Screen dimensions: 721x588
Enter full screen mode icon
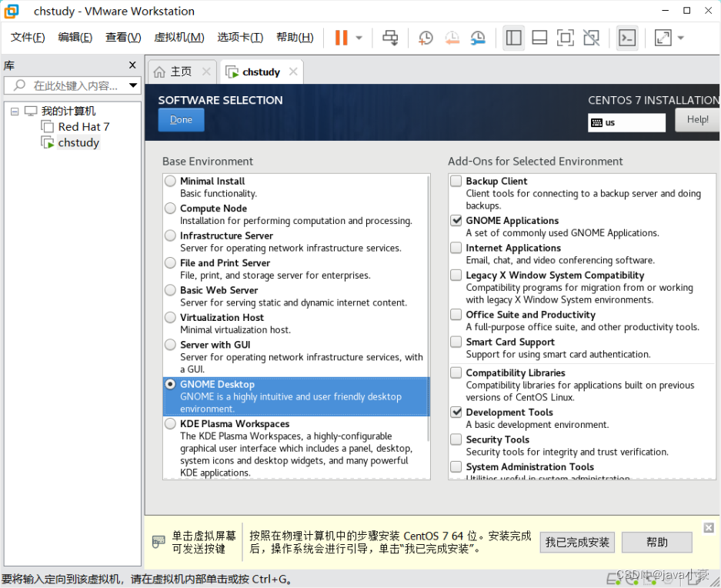[565, 38]
